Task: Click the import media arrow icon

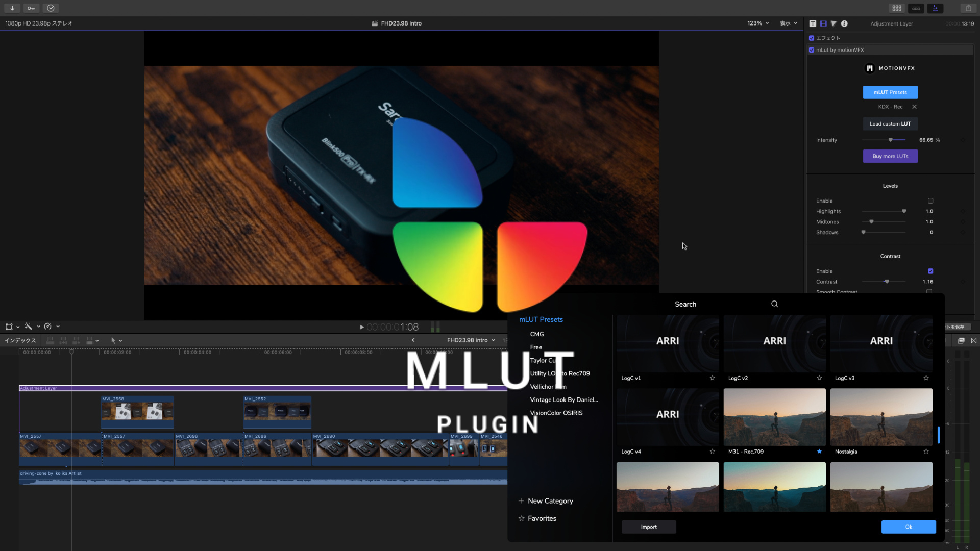Action: coord(12,8)
